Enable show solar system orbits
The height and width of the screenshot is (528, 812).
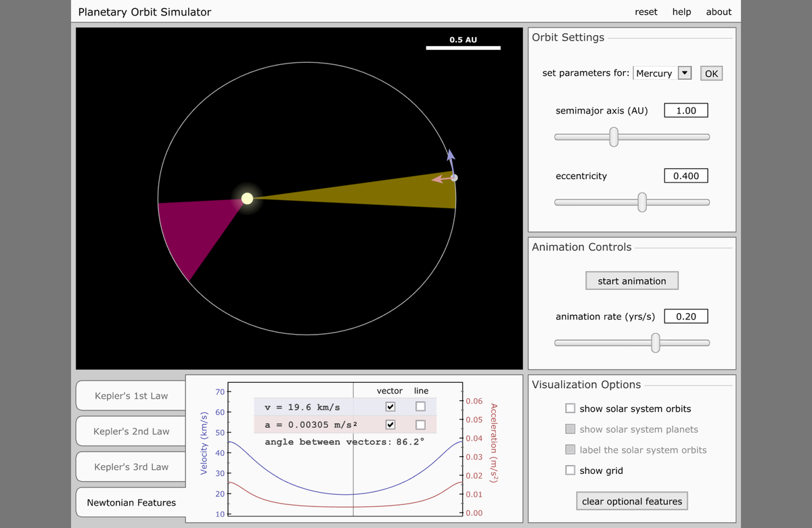570,408
